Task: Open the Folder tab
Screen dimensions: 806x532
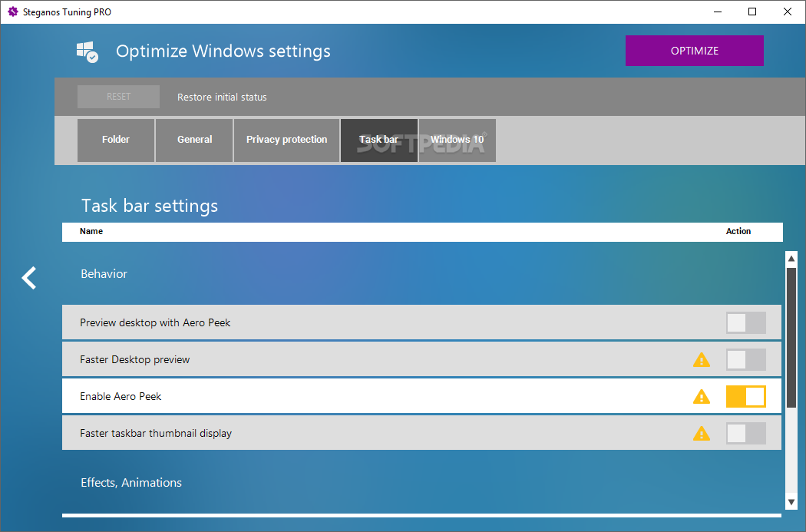Action: coord(116,140)
